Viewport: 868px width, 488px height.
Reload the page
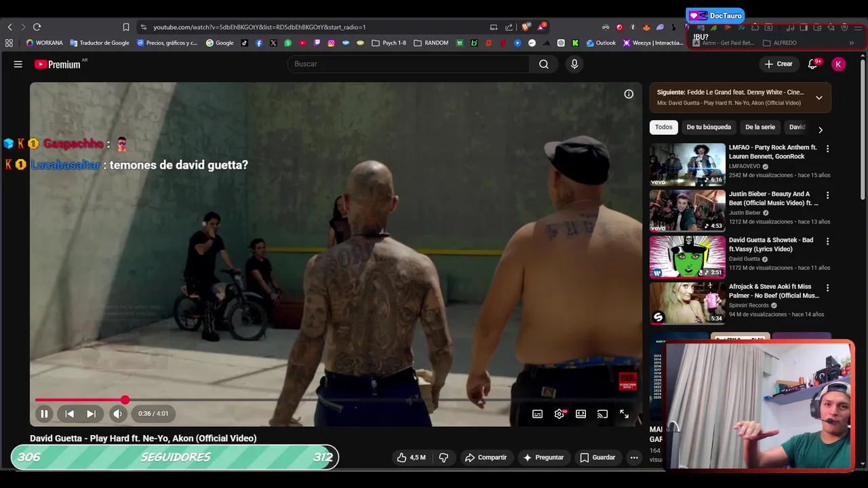click(37, 27)
